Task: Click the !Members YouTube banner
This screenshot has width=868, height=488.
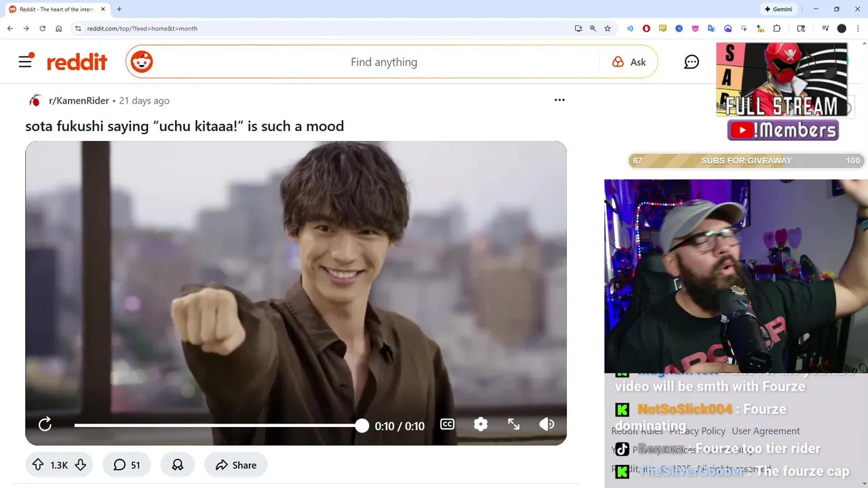Action: coord(783,130)
